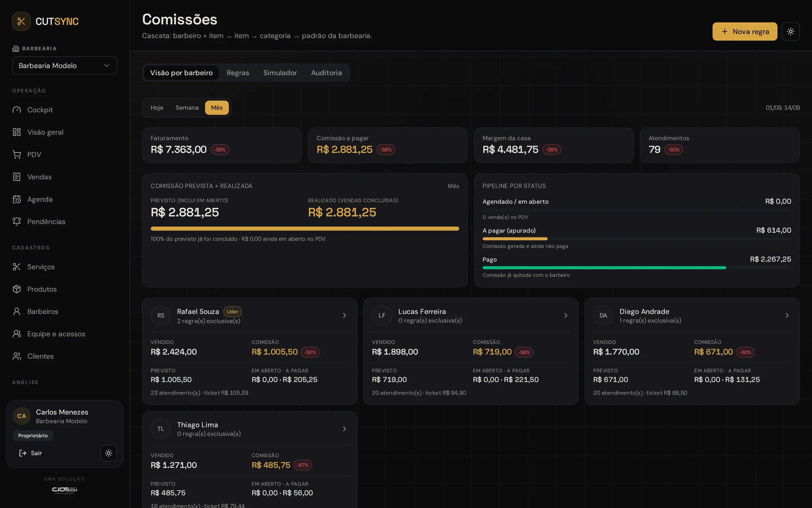Viewport: 812px width, 508px height.
Task: Open the Serviços scissors icon
Action: point(17,267)
